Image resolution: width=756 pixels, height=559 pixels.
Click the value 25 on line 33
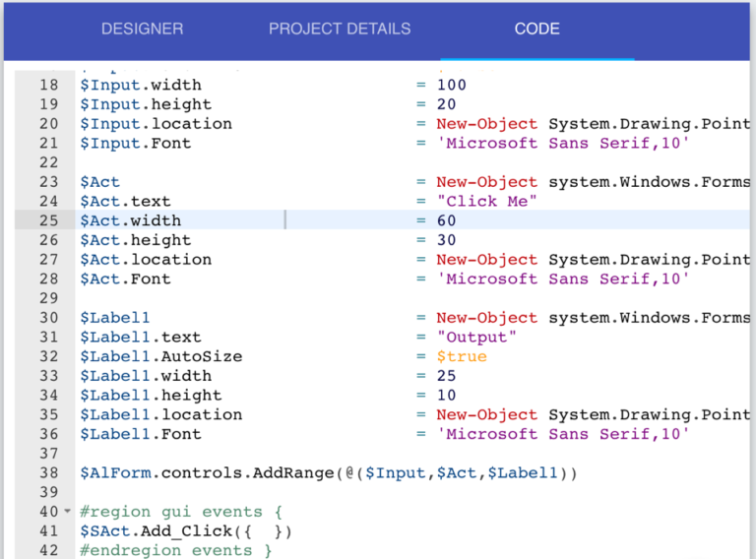click(x=447, y=376)
